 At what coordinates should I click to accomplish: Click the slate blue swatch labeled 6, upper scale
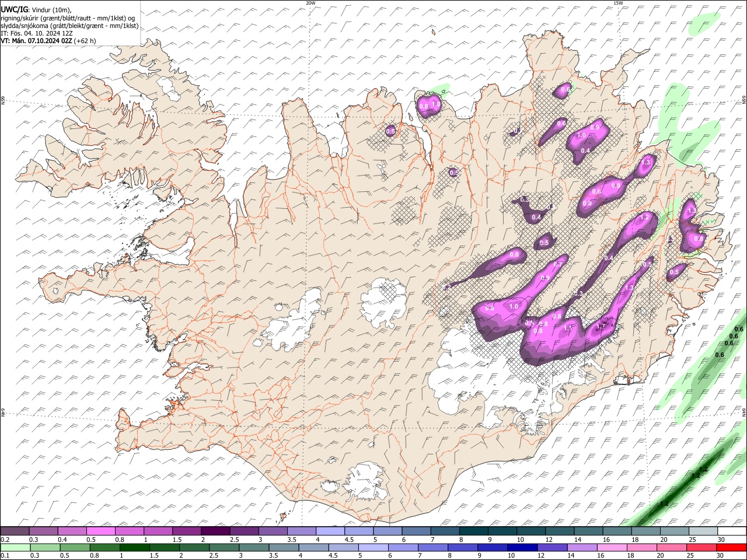(416, 531)
